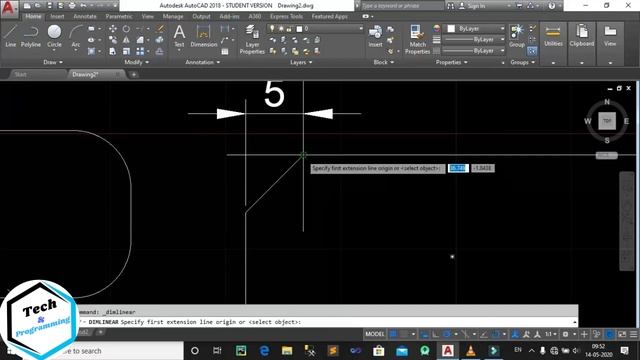This screenshot has height=360, width=640.
Task: Toggle polar tracking in status bar
Action: click(x=447, y=334)
